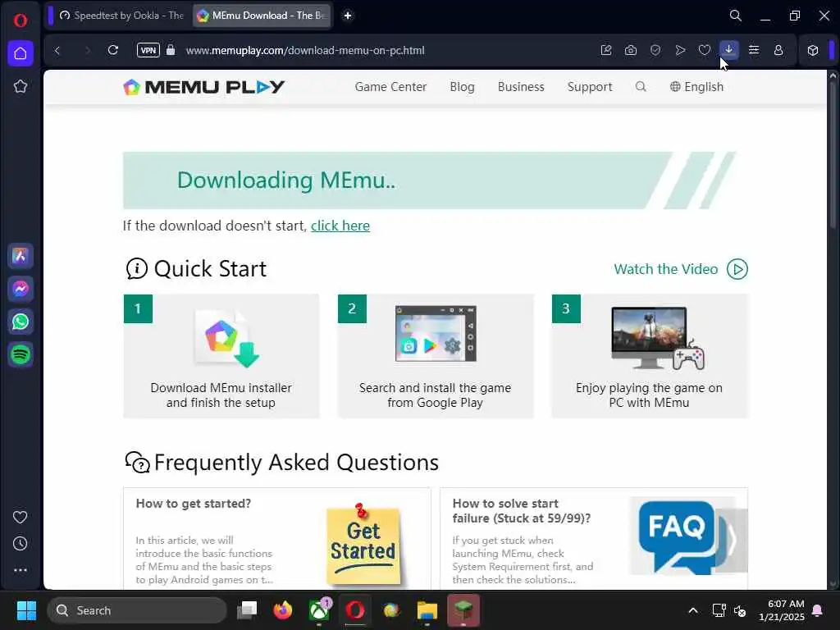Open Spotify in the Opera sidebar
Viewport: 840px width, 630px height.
point(21,354)
